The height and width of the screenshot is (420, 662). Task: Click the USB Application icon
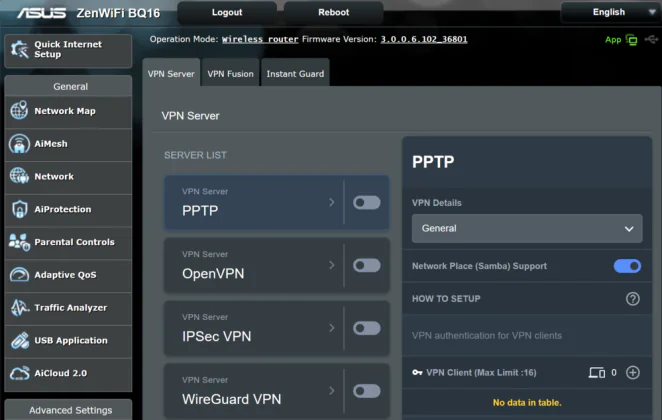[x=19, y=340]
